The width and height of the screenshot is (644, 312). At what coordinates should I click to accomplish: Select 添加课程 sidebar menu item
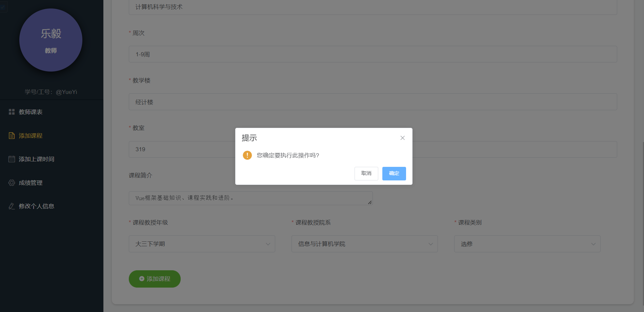point(52,136)
